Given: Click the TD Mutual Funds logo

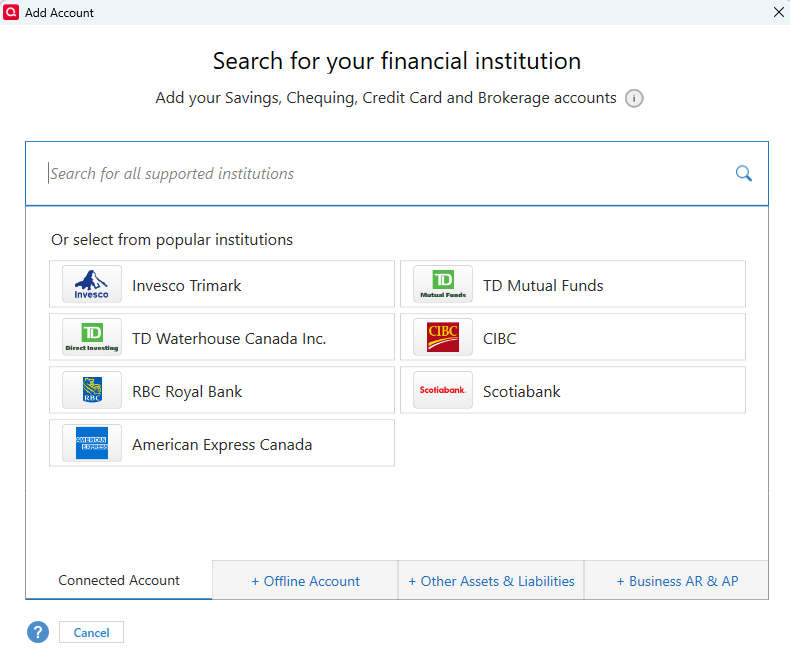Looking at the screenshot, I should pyautogui.click(x=443, y=285).
